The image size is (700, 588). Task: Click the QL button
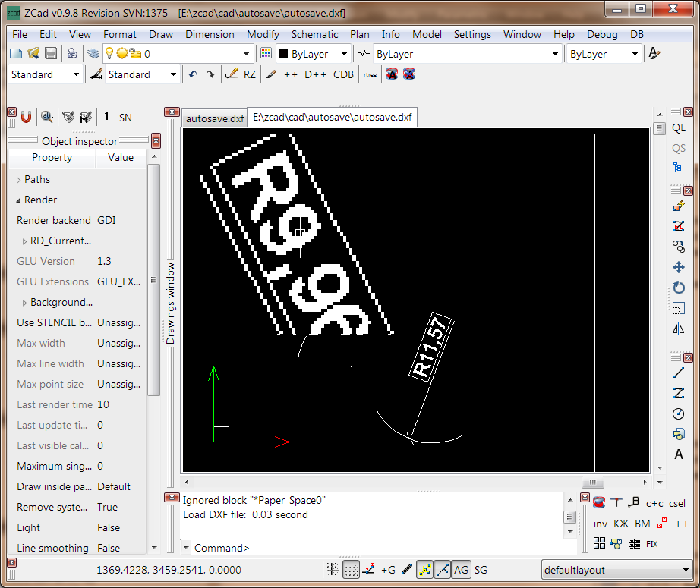click(x=678, y=128)
